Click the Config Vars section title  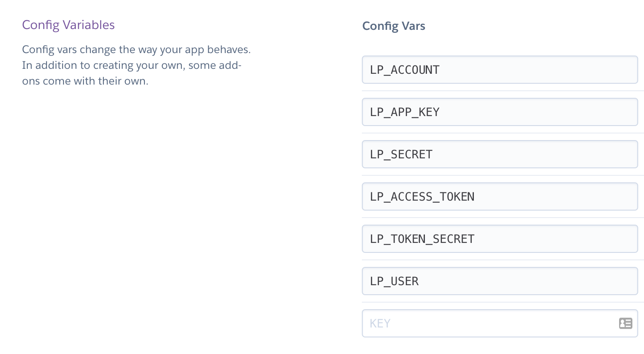point(394,26)
